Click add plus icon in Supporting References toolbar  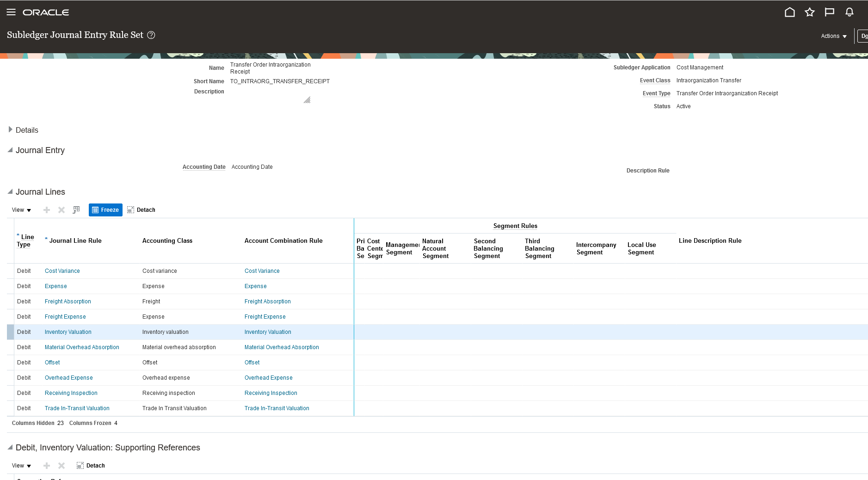pos(47,466)
